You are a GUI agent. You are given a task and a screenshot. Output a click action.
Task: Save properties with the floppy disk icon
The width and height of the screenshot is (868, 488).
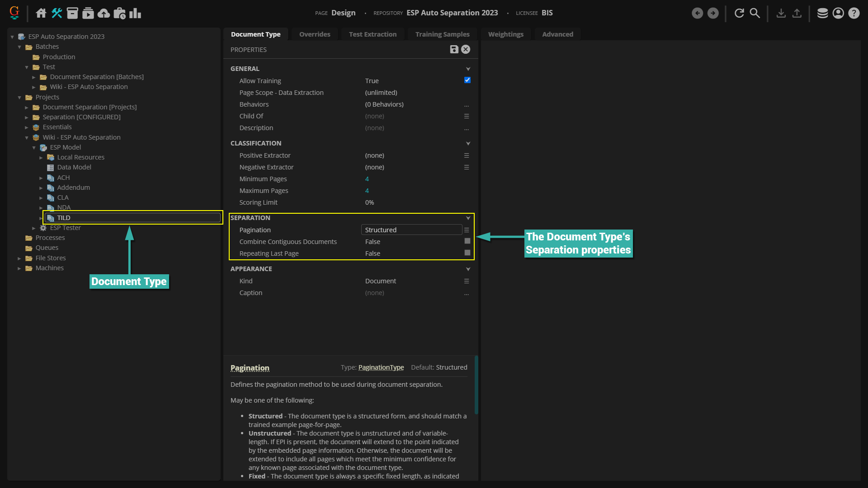pyautogui.click(x=454, y=49)
